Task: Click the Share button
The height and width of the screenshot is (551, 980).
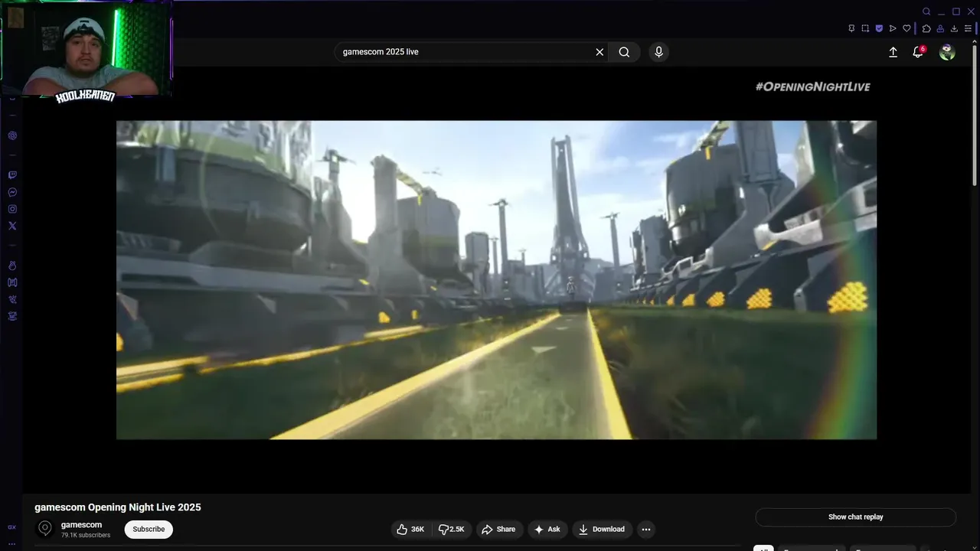Action: (x=499, y=530)
